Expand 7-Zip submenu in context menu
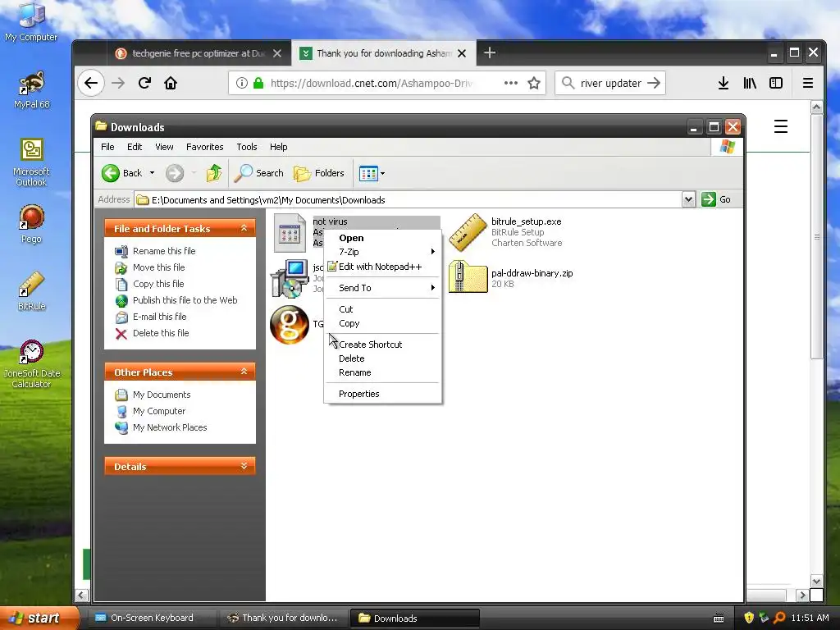This screenshot has width=840, height=630. point(382,252)
